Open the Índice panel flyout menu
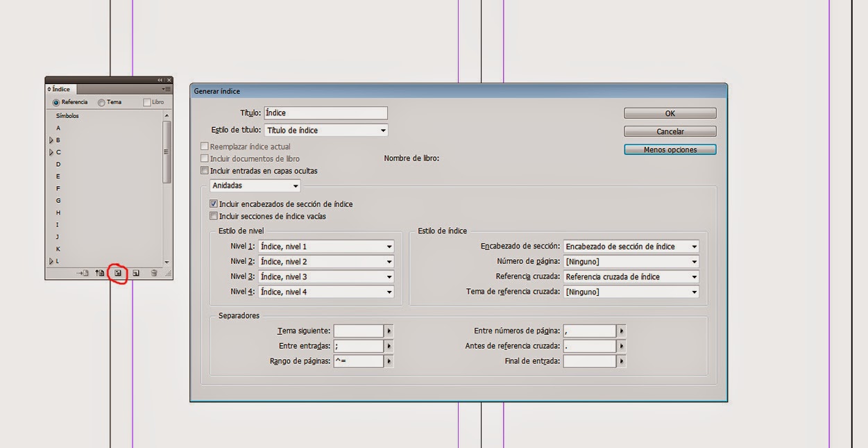This screenshot has width=868, height=448. pos(166,89)
